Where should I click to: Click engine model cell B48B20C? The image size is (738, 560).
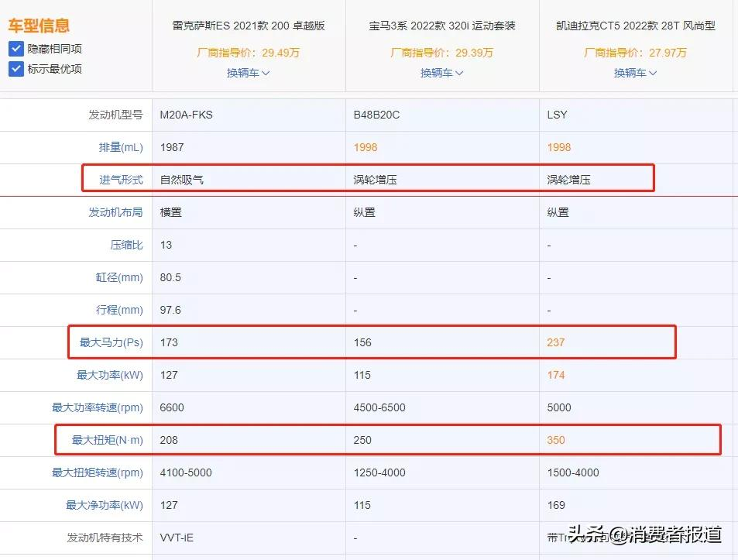(x=376, y=115)
